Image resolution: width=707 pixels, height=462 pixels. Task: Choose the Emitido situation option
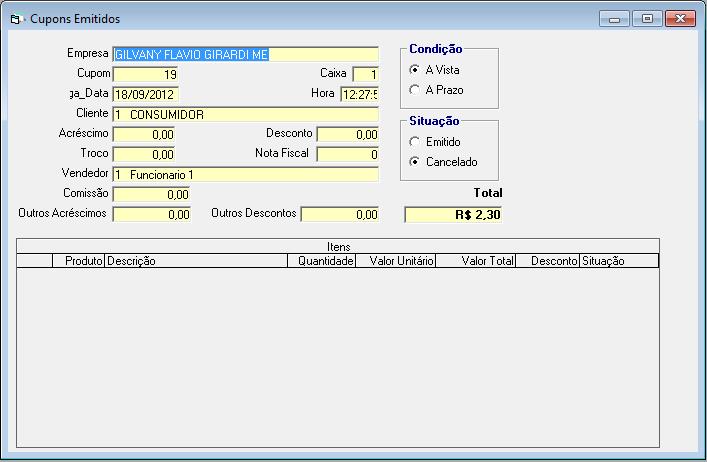click(415, 142)
